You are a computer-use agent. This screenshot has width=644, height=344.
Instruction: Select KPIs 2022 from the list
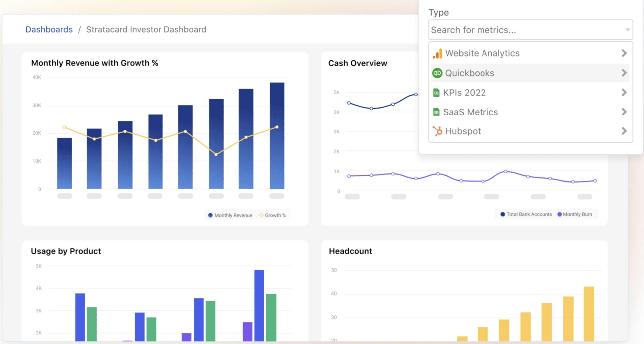(x=530, y=93)
